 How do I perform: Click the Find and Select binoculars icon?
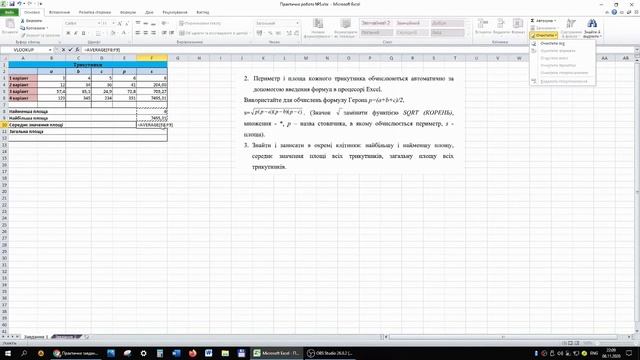click(592, 24)
